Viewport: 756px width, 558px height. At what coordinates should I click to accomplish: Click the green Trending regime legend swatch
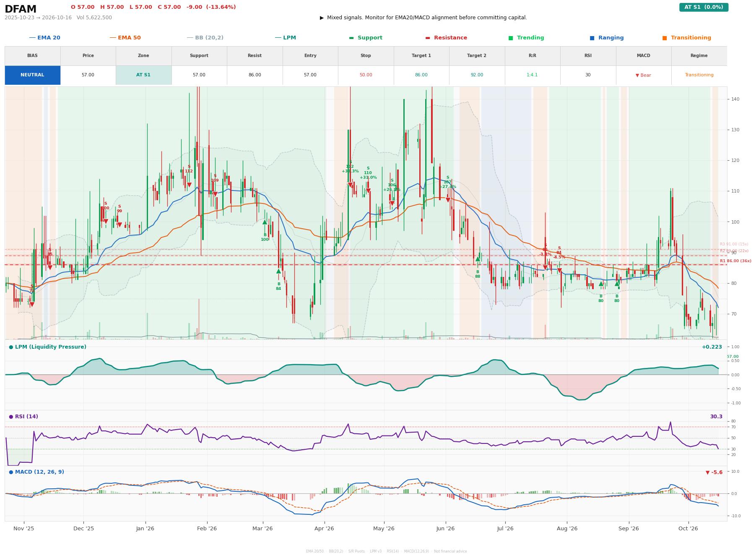(x=511, y=38)
